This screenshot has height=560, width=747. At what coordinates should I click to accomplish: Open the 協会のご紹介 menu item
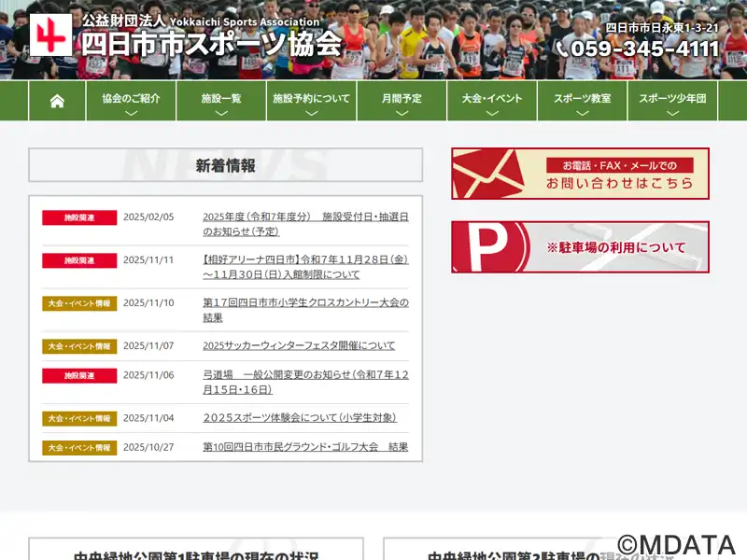point(131,99)
